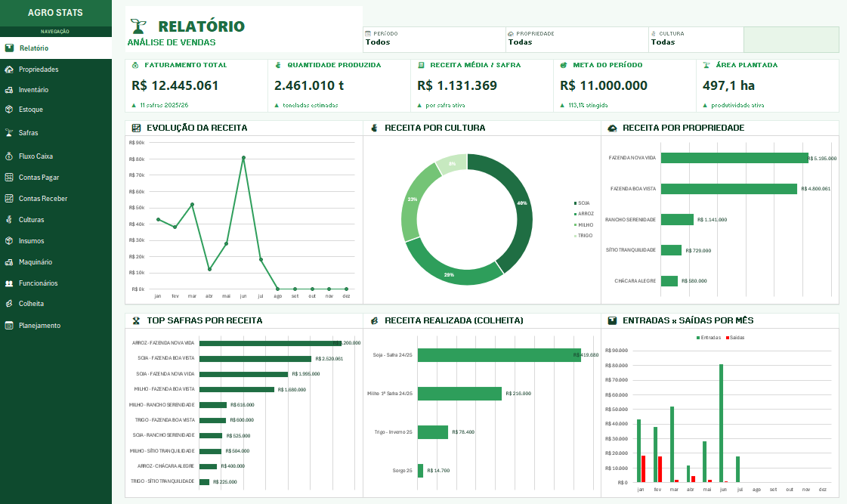Viewport: 847px width, 504px height.
Task: Click the Fluxo Caixa money bag icon
Action: click(9, 156)
